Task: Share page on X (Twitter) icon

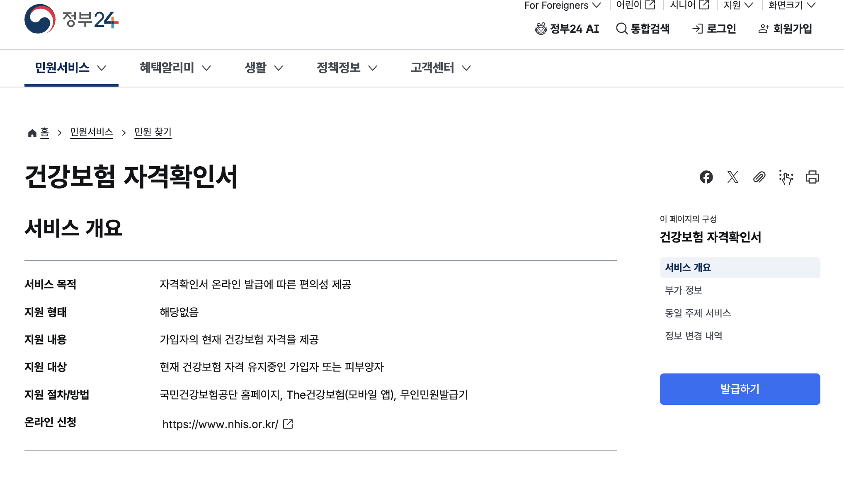Action: coord(732,177)
